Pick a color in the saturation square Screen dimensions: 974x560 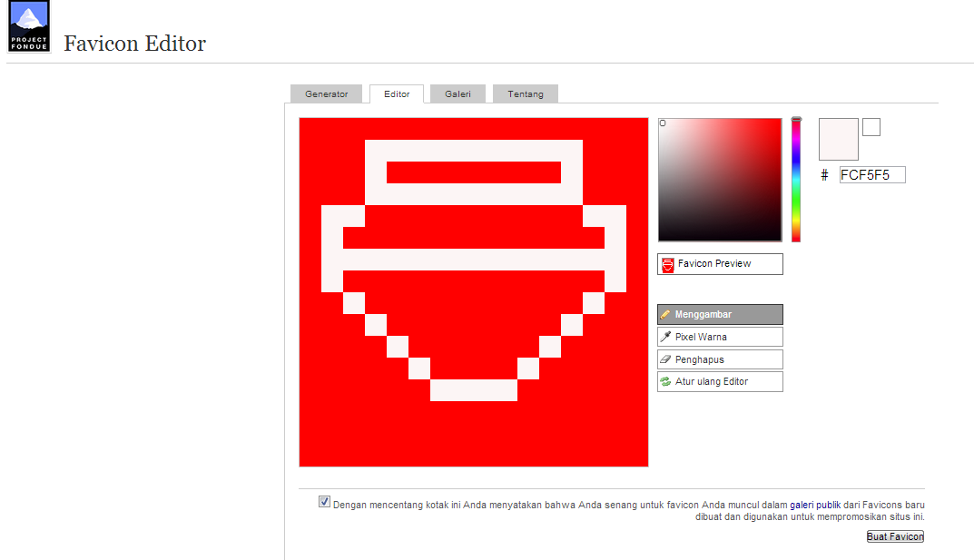(x=720, y=180)
